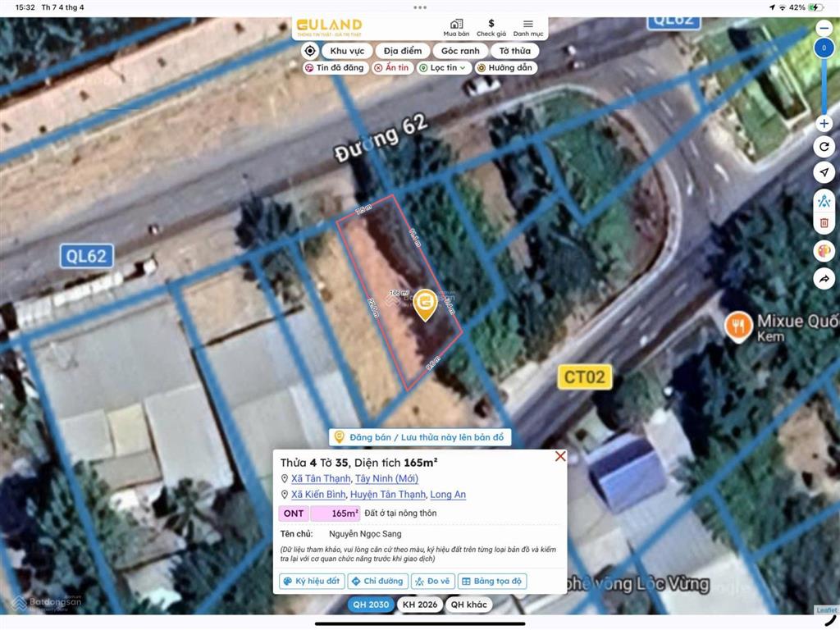The image size is (840, 630).
Task: Zoom in with the plus button
Action: pos(824,124)
